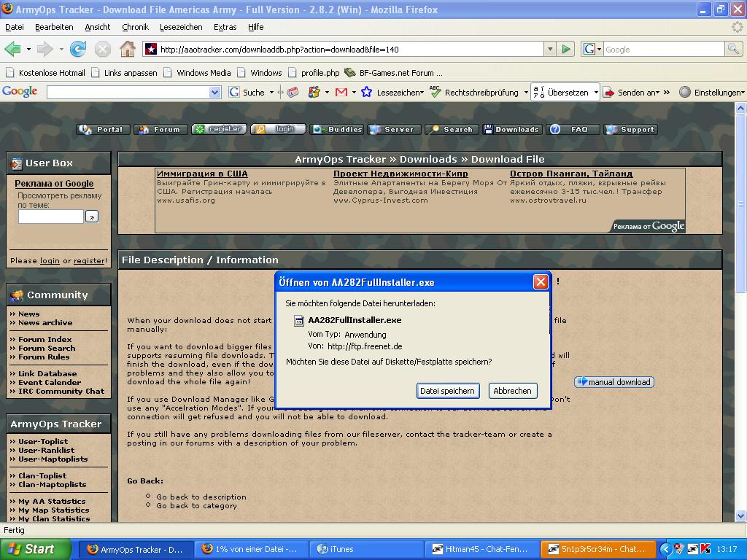Open the Ansicht menu
This screenshot has height=560, width=747.
98,27
